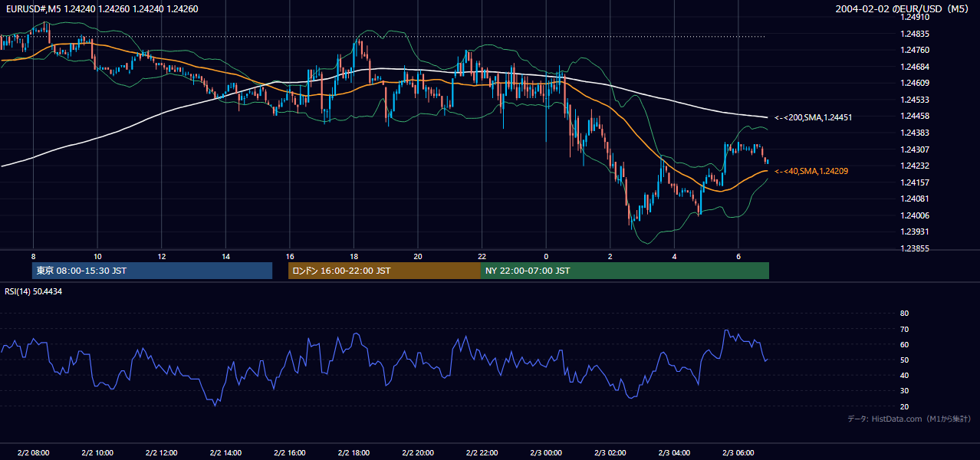Screen dimensions: 980x460
Task: Click hour label 14 under the price chart
Action: tap(225, 256)
